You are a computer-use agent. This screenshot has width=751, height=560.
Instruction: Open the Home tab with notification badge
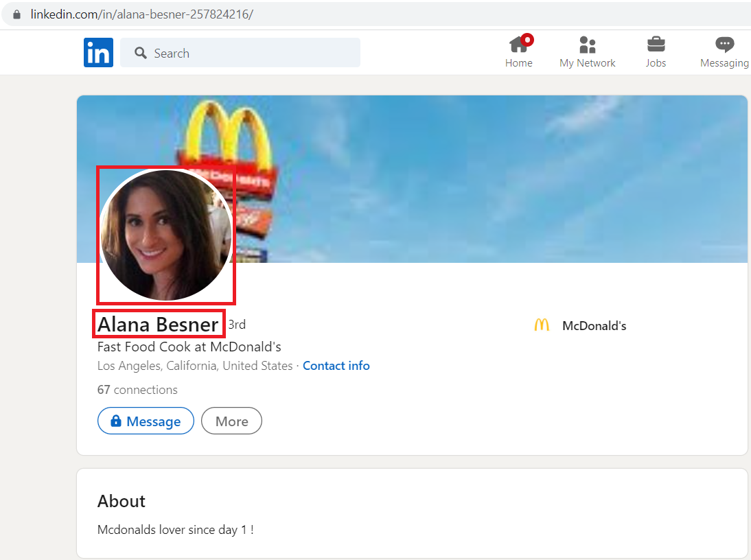point(519,51)
